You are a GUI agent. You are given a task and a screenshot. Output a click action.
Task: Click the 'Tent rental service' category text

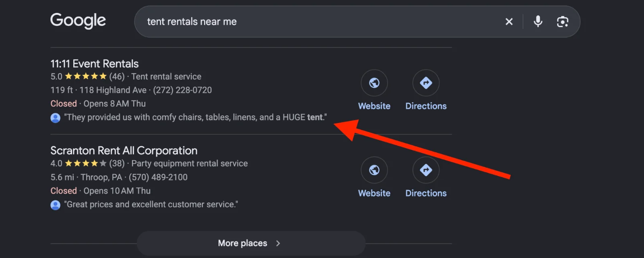[166, 76]
